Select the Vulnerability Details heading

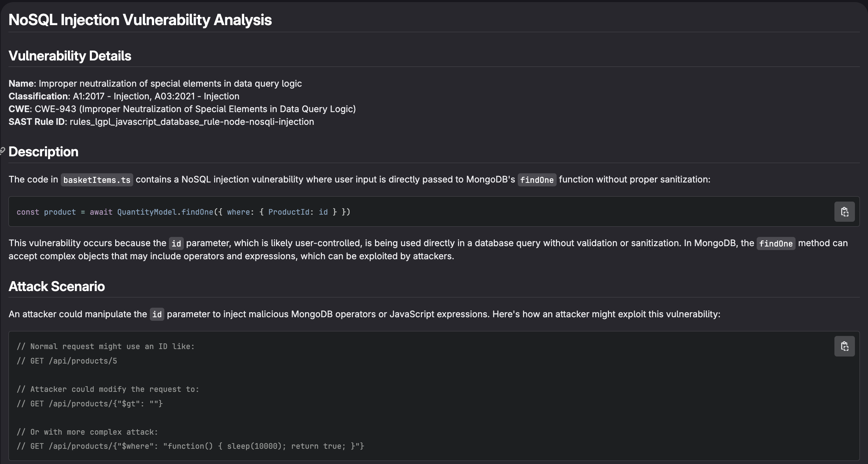tap(70, 56)
